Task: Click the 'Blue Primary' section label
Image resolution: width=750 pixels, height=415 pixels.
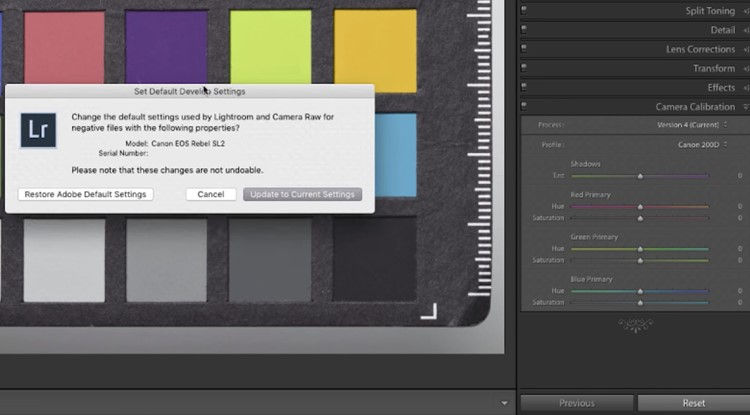Action: point(591,279)
